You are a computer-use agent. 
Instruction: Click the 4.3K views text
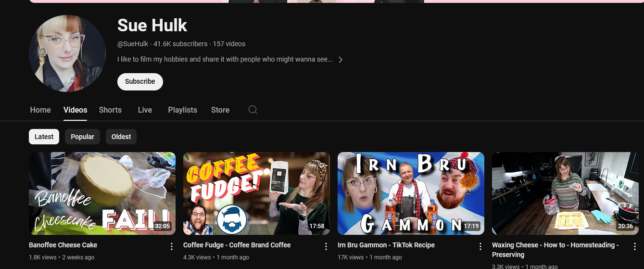click(x=197, y=257)
